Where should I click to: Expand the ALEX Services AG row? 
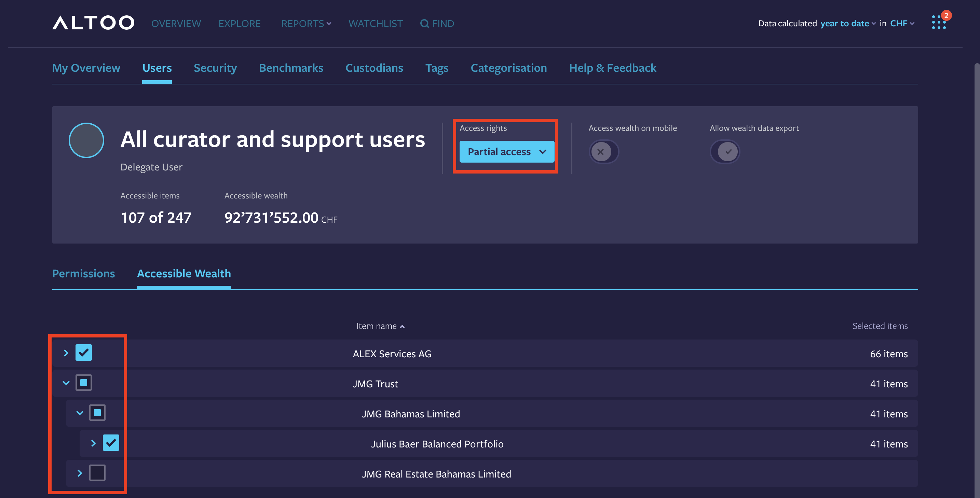tap(66, 353)
